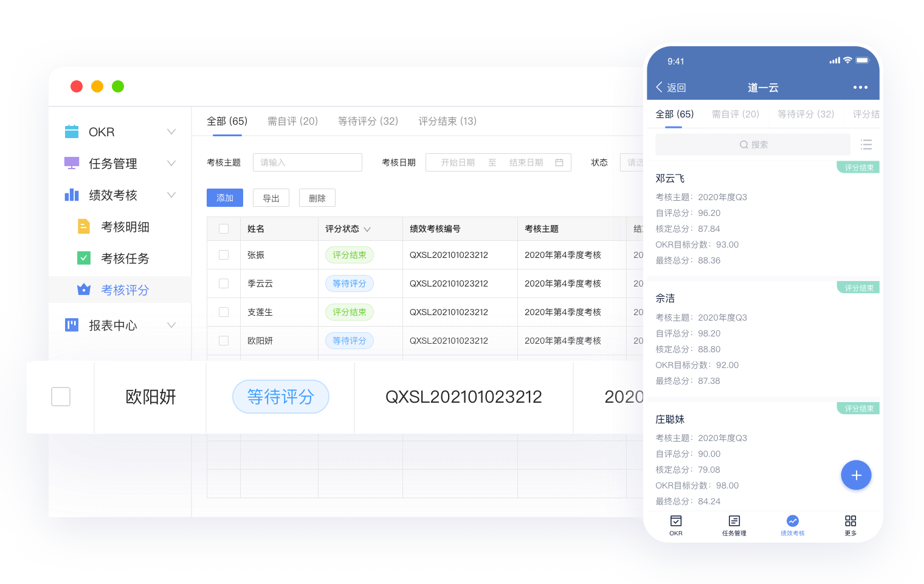
Task: Tap the task management icon in mobile bar
Action: 734,522
